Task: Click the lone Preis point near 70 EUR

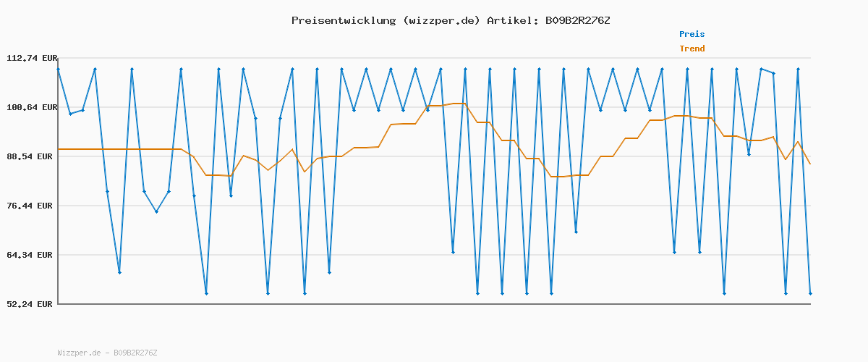Action: point(576,232)
